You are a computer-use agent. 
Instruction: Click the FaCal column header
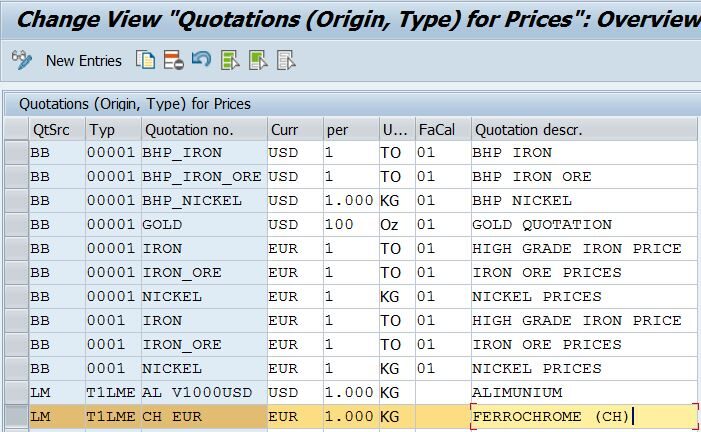pyautogui.click(x=438, y=130)
